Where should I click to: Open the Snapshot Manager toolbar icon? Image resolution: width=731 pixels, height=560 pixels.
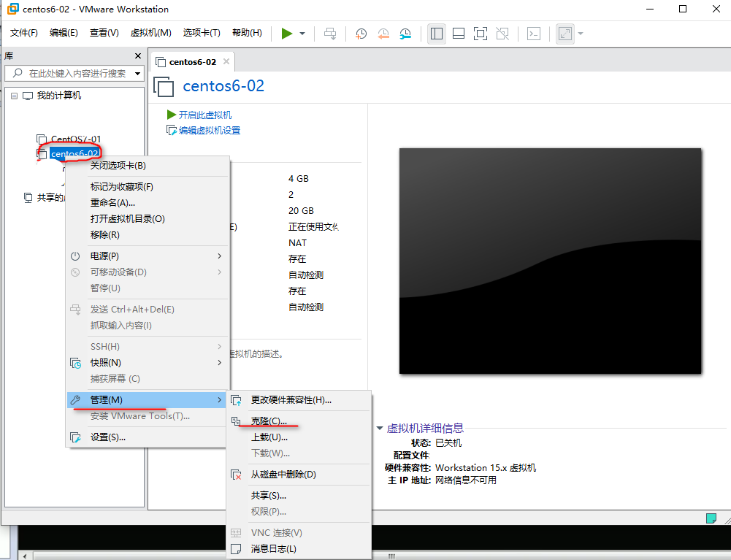405,34
